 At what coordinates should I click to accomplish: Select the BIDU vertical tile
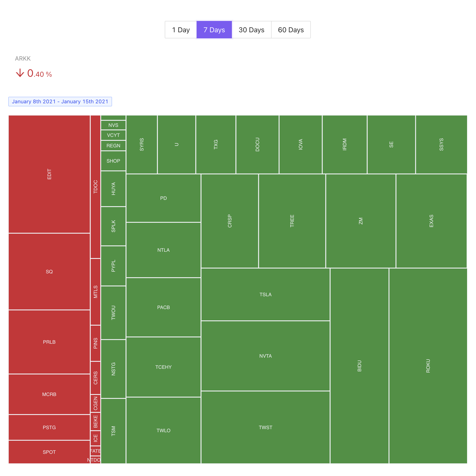[359, 366]
